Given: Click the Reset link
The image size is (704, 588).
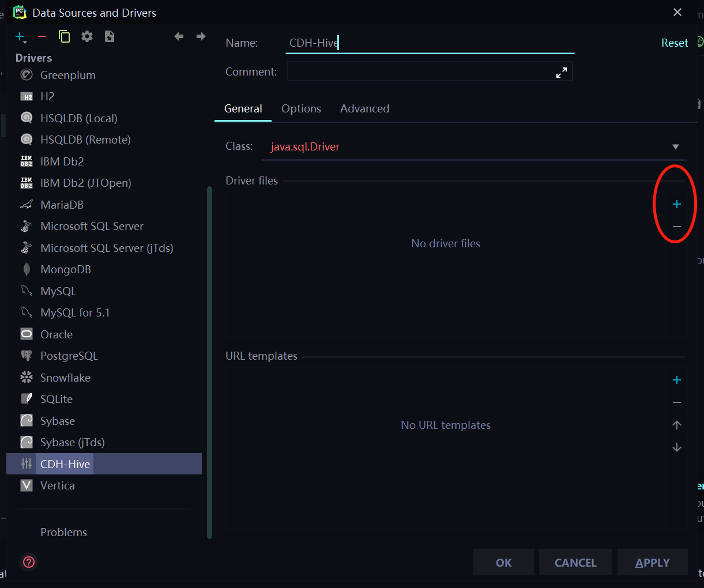Looking at the screenshot, I should 674,43.
